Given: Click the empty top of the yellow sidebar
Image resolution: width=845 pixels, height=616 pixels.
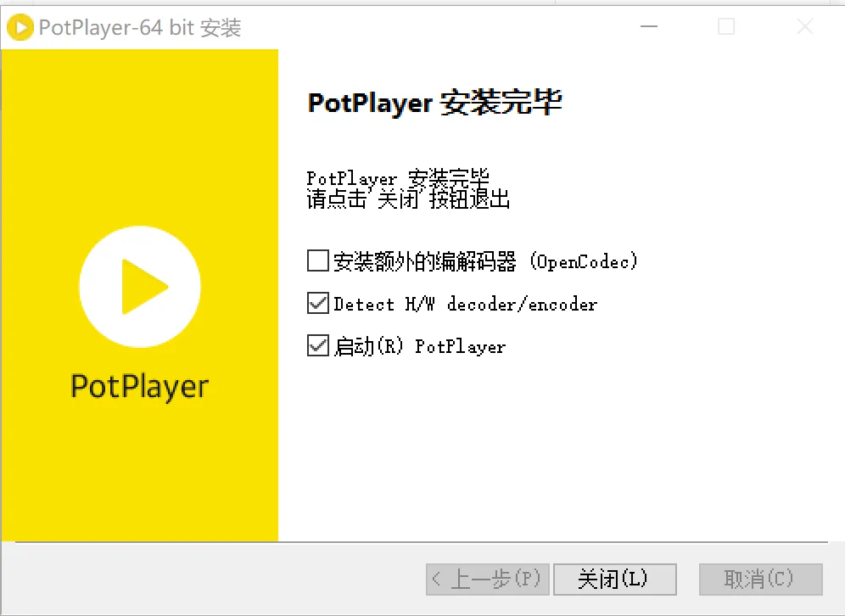Looking at the screenshot, I should pos(140,102).
